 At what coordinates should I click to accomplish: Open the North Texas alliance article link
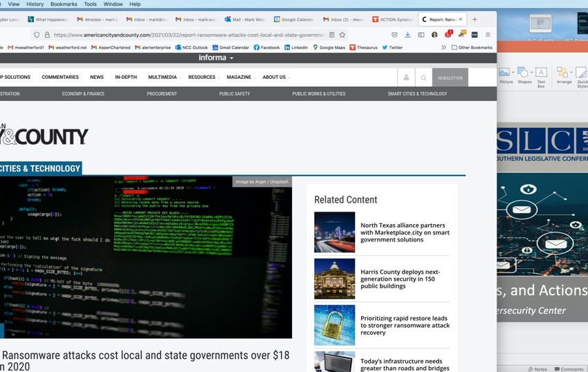click(405, 232)
